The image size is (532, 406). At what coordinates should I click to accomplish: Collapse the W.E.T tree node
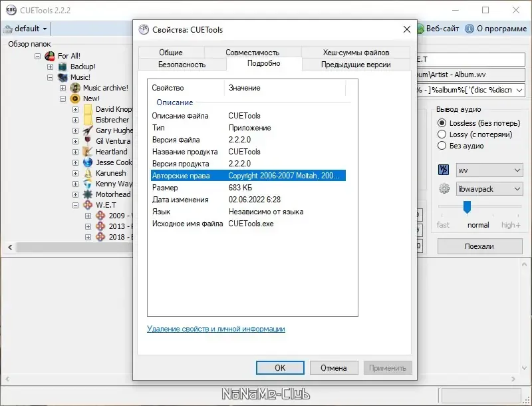[75, 205]
